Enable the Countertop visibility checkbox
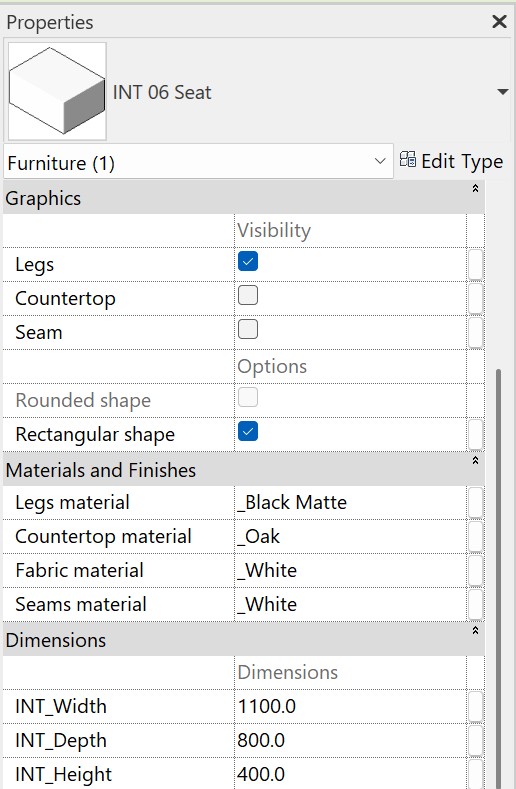 point(248,295)
